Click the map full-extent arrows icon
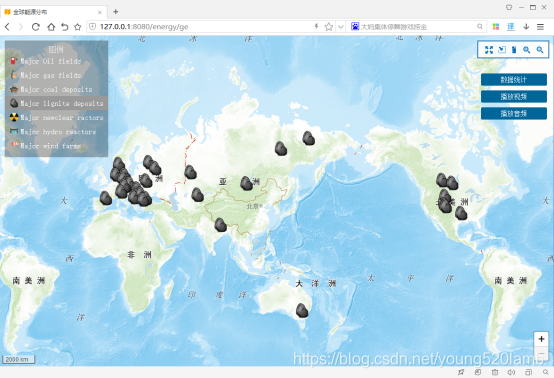Screen dimensions: 554x378 [x=489, y=50]
